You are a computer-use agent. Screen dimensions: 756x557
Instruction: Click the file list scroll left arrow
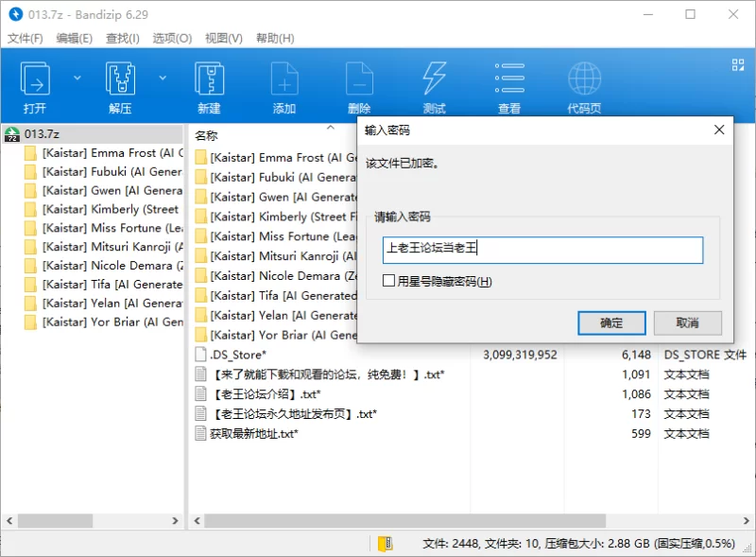point(197,521)
